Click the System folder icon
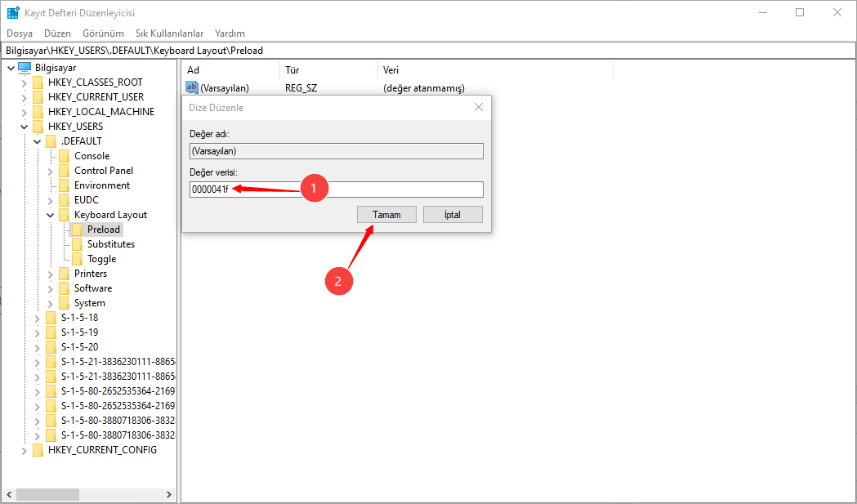Screen dimensions: 857x504 (64, 303)
